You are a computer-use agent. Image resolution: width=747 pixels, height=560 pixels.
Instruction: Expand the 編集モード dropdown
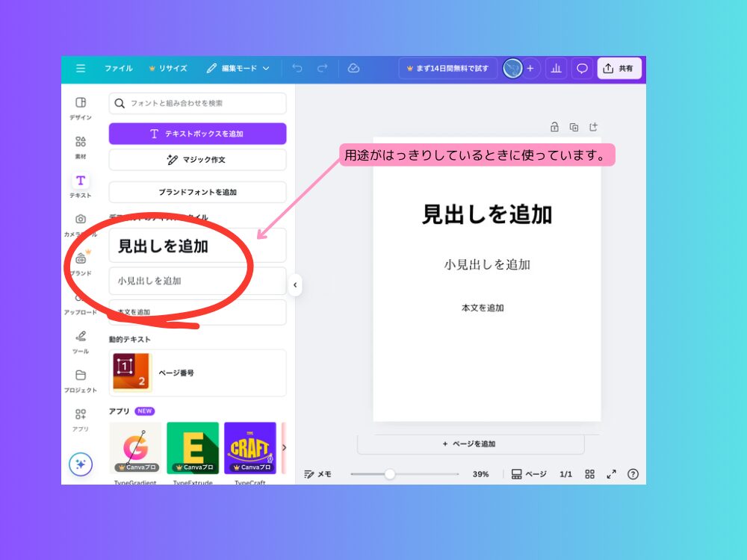click(238, 68)
